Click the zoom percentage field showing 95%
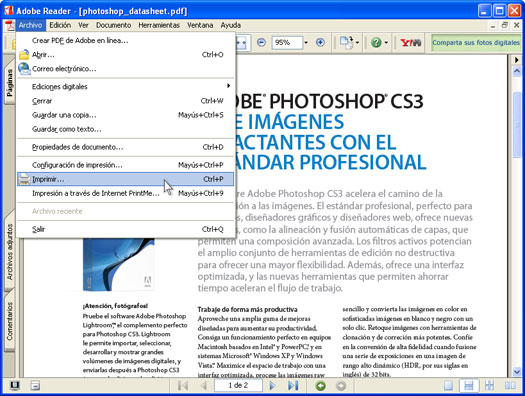Image resolution: width=525 pixels, height=396 pixels. pos(287,43)
